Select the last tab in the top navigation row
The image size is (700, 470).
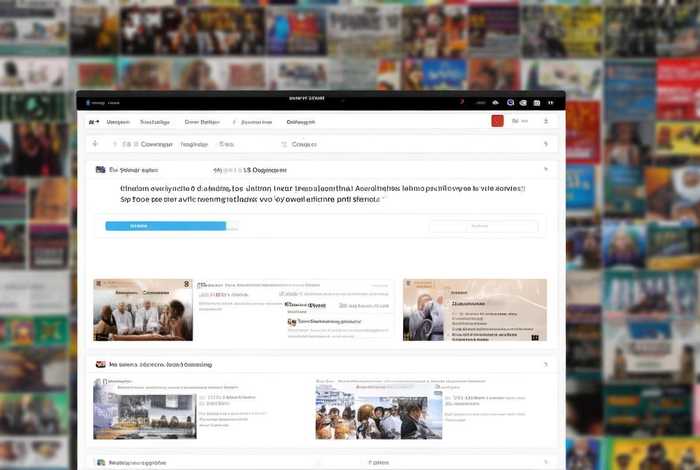[x=301, y=122]
